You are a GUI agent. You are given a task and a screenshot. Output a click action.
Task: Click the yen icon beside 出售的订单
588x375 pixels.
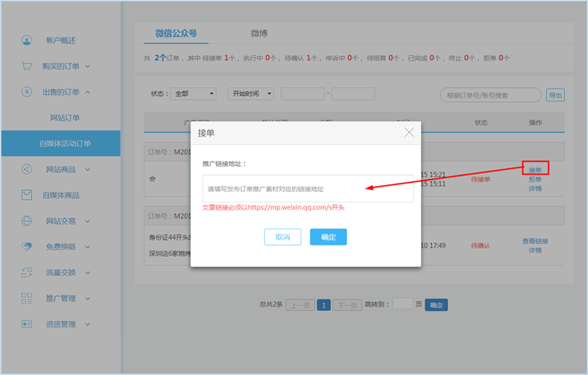tap(26, 92)
